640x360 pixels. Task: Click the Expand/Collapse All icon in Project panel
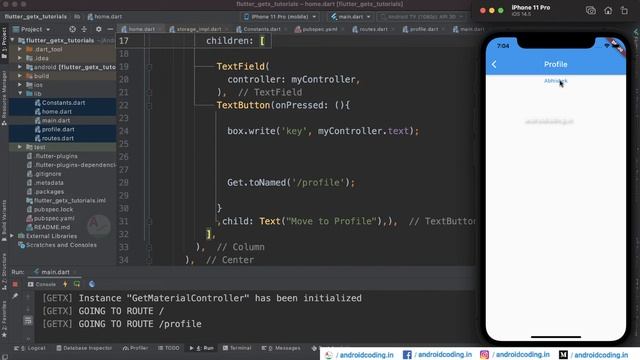84,29
